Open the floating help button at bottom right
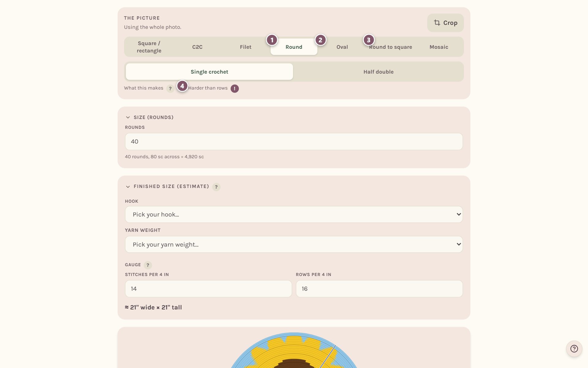 (x=574, y=349)
